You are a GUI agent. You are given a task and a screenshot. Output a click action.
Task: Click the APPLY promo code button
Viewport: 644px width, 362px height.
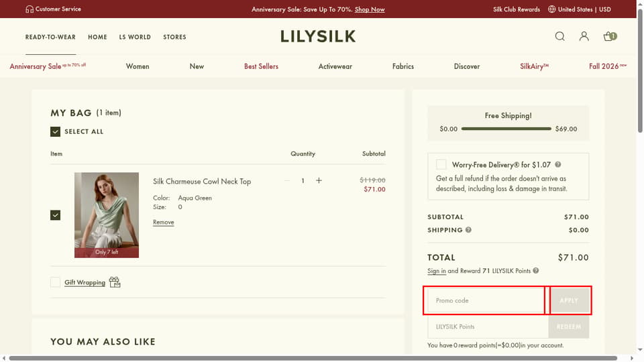[x=569, y=300]
